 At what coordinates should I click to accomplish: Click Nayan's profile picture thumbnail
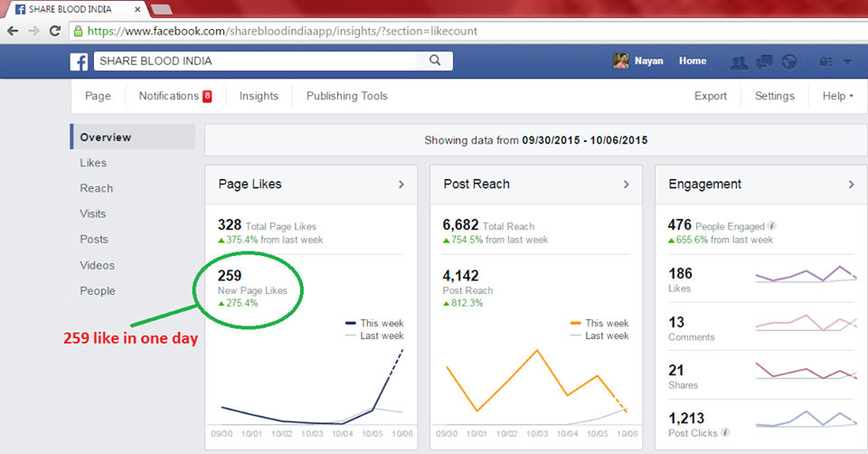click(621, 61)
